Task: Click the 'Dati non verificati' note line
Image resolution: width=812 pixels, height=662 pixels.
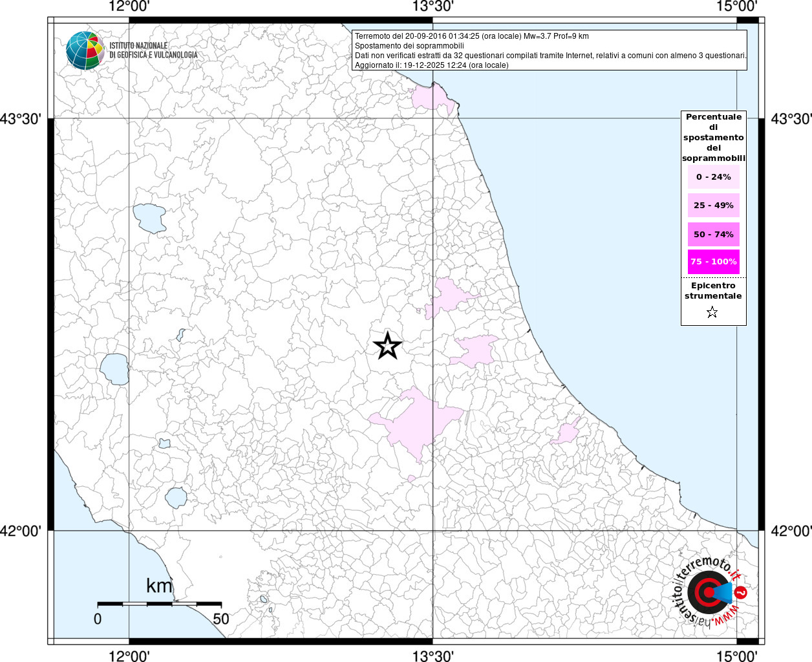Action: pos(551,56)
